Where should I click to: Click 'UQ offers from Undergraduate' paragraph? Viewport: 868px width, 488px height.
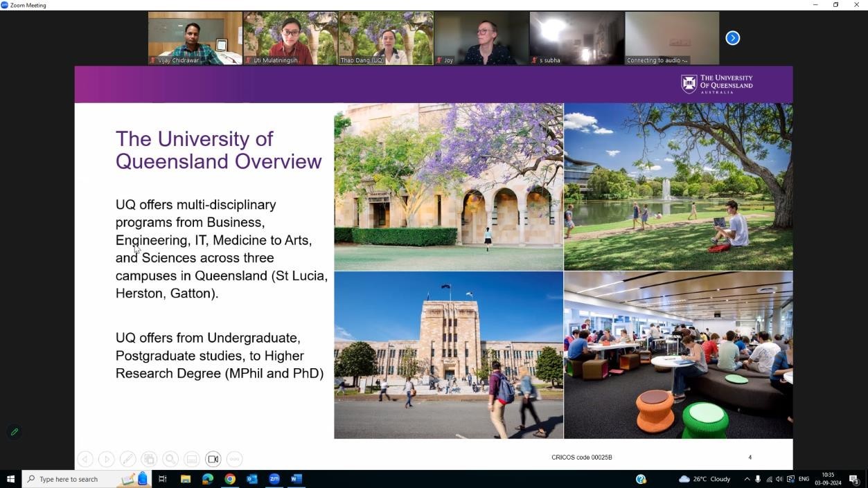coord(220,356)
